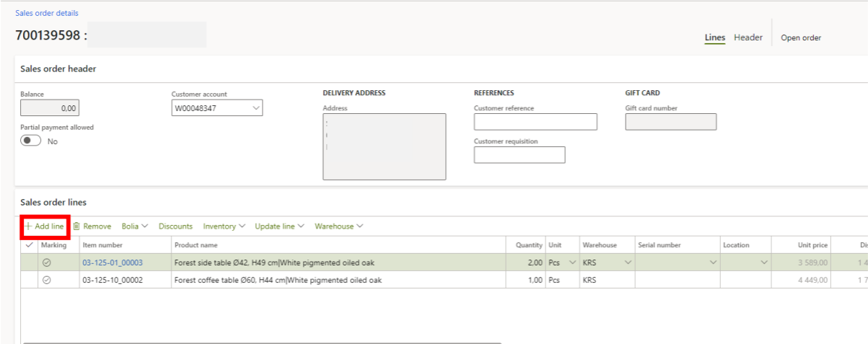Viewport: 868px width, 344px height.
Task: Click the Add line plus icon
Action: [x=28, y=226]
